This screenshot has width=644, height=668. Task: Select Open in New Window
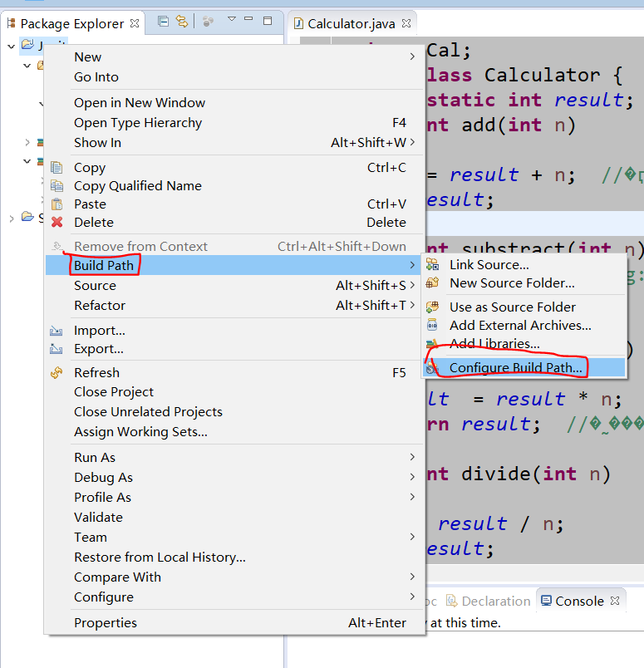[x=234, y=102]
